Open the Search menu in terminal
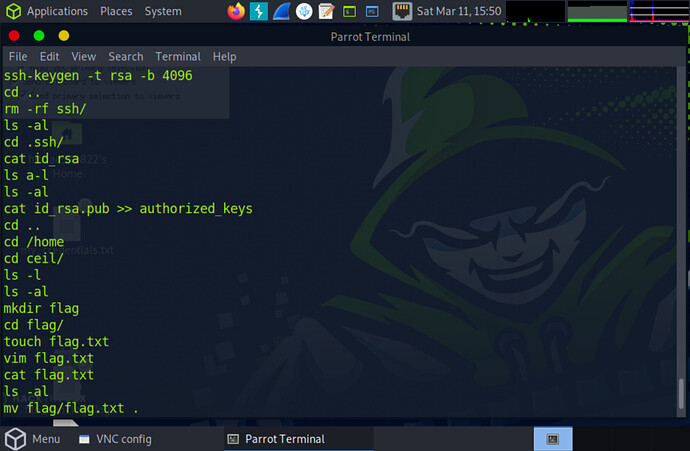Screen dimensions: 690x451 126,57
